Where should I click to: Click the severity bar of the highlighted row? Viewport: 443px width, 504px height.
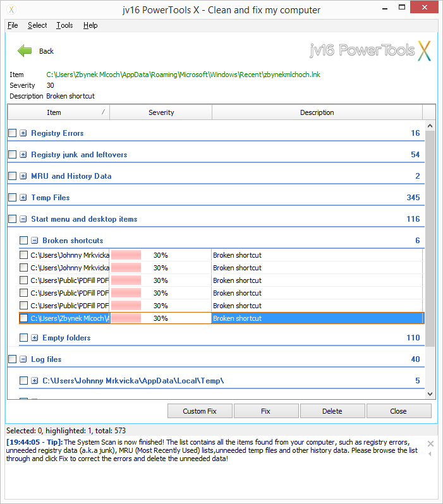tap(126, 318)
